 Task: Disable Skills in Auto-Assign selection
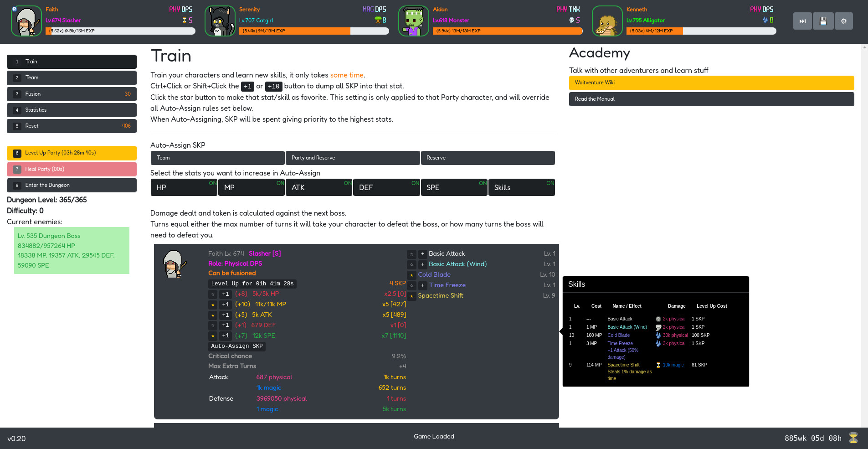pos(522,187)
